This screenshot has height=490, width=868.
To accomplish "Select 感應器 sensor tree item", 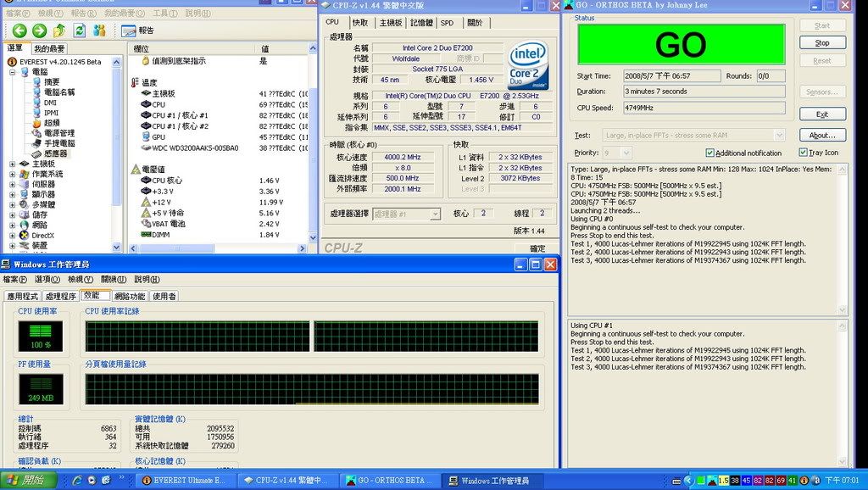I will 49,153.
